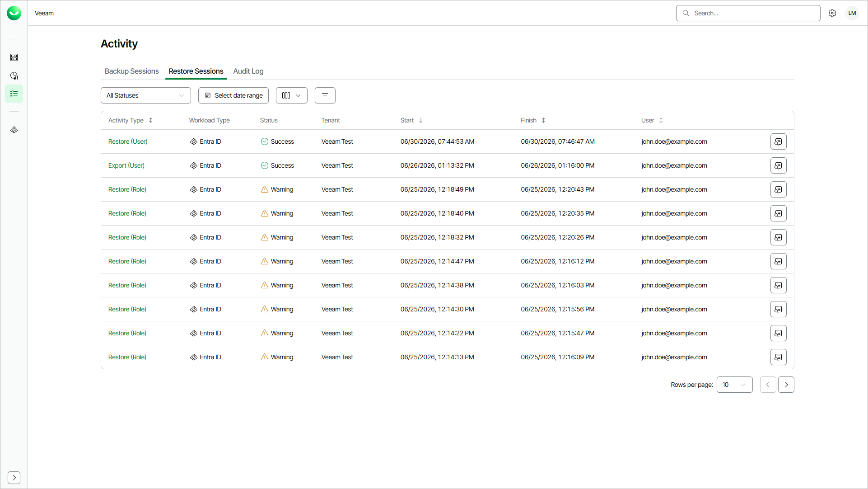Viewport: 868px width, 489px height.
Task: Click john.doe@example.com in Export (User) row
Action: click(674, 165)
